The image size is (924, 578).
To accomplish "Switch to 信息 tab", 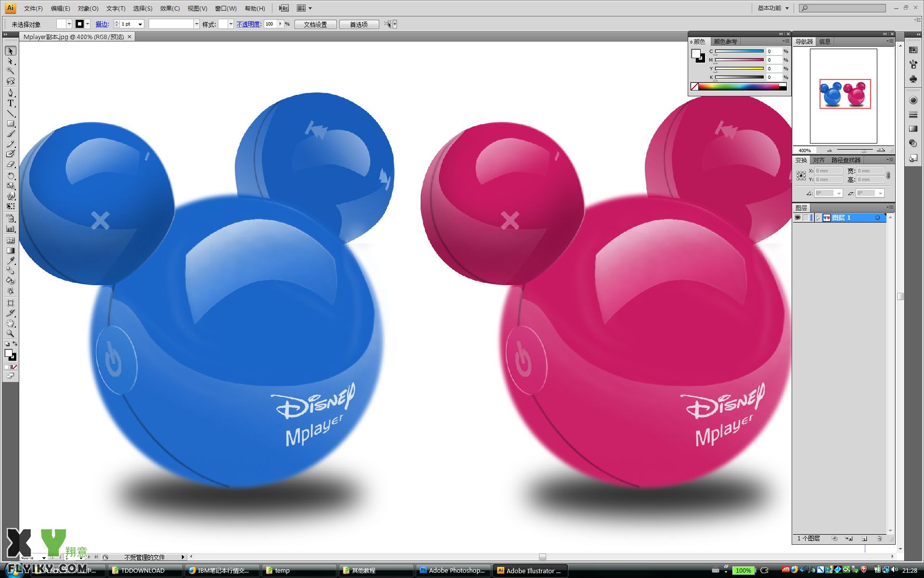I will tap(825, 42).
